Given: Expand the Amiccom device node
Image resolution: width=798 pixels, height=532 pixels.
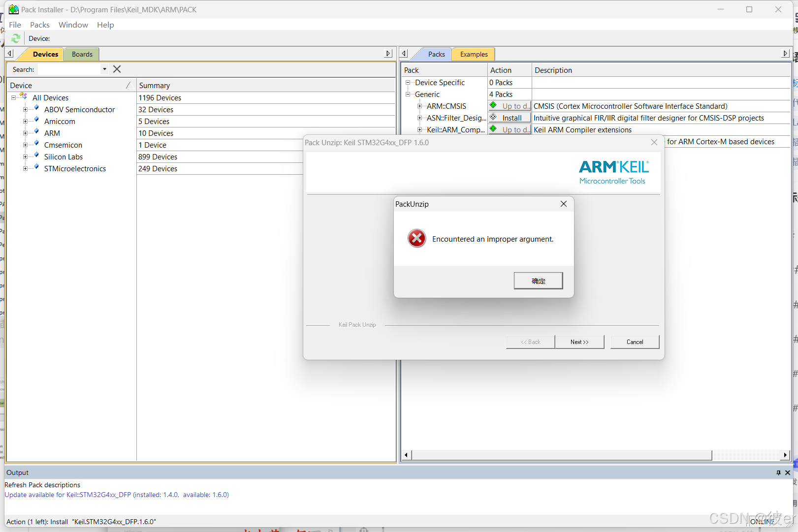Looking at the screenshot, I should point(26,122).
